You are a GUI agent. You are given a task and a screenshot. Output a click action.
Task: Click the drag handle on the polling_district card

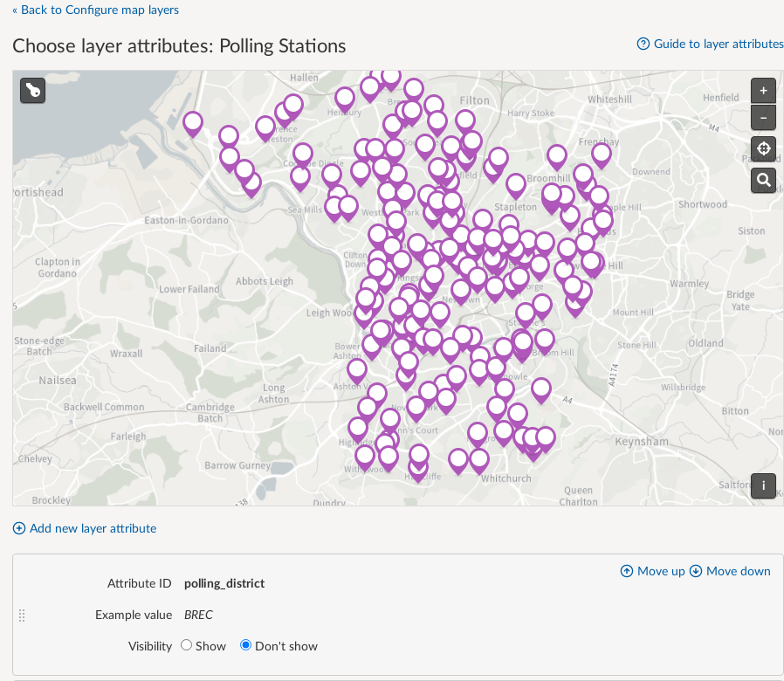22,616
